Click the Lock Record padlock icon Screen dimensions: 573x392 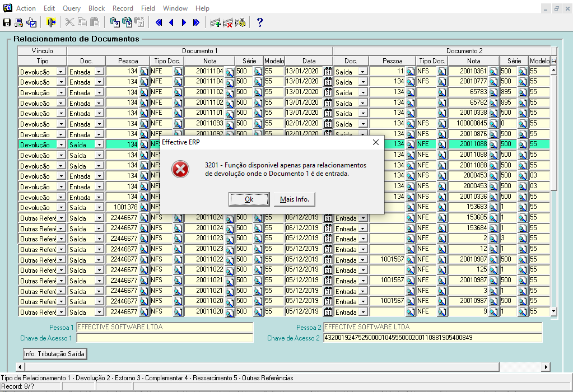[x=240, y=22]
